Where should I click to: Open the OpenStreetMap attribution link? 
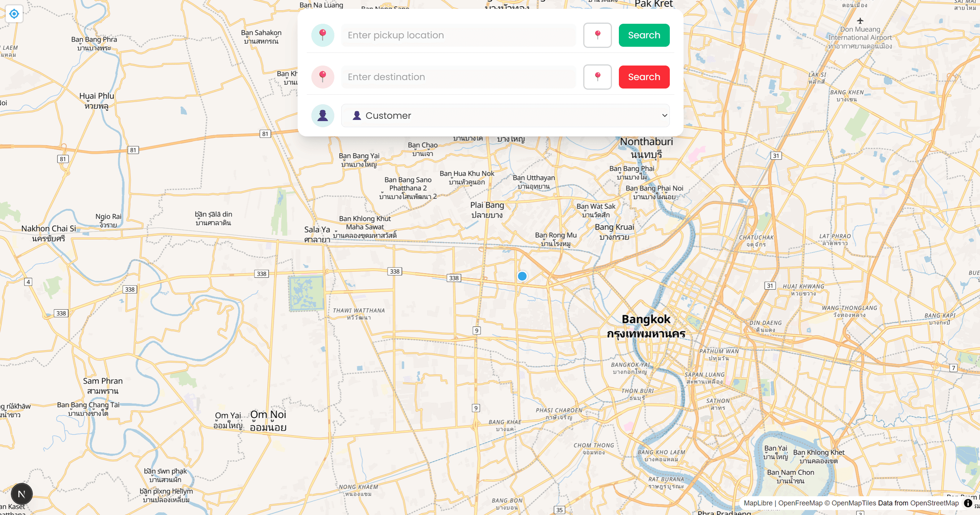tap(934, 503)
